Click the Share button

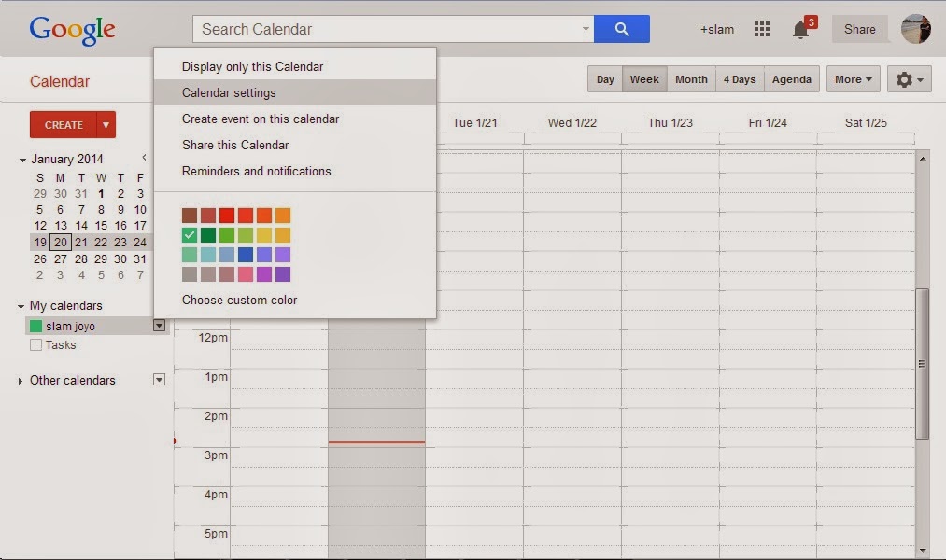[860, 29]
